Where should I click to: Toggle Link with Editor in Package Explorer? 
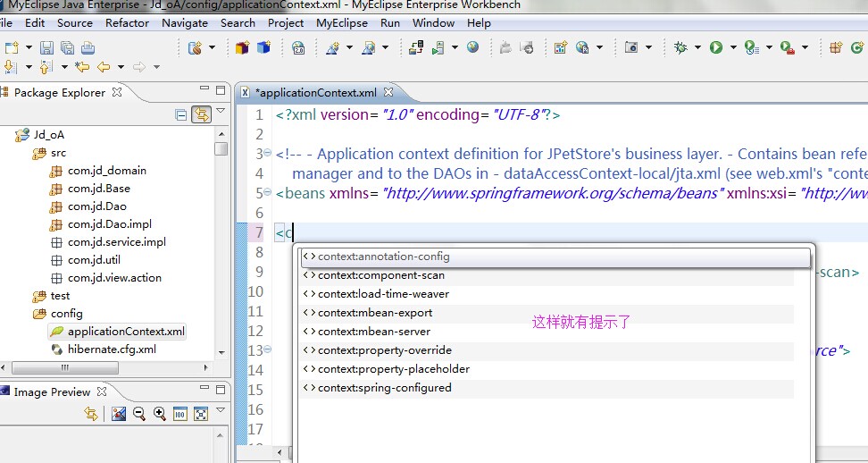(202, 114)
